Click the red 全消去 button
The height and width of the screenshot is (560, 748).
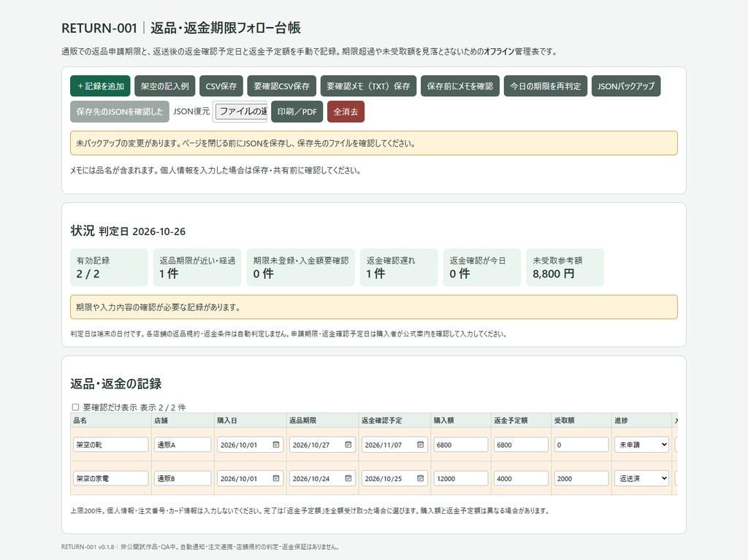click(346, 112)
